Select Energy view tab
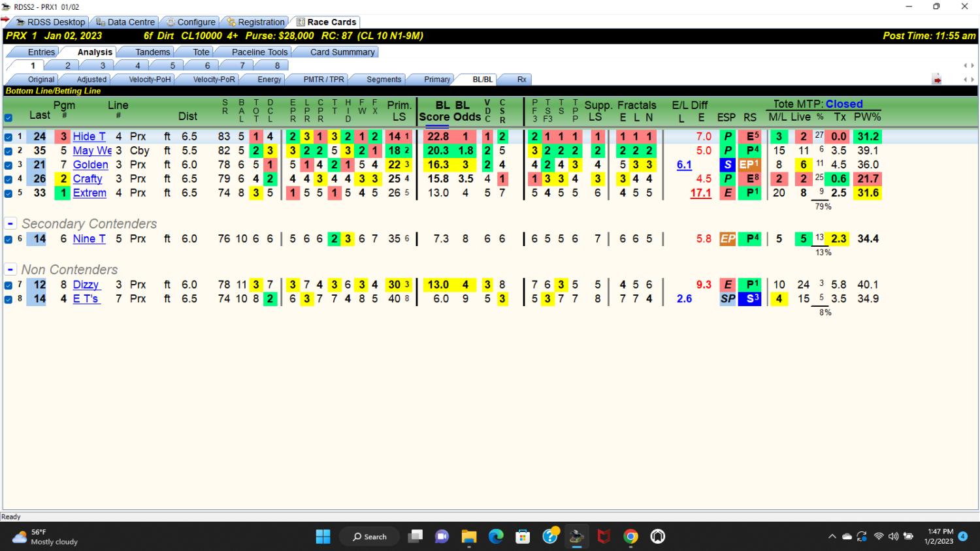 point(269,80)
